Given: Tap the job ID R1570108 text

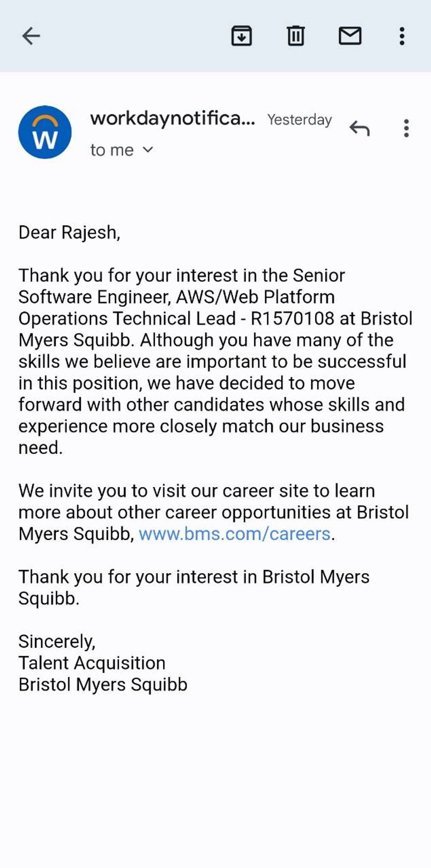Looking at the screenshot, I should point(292,319).
